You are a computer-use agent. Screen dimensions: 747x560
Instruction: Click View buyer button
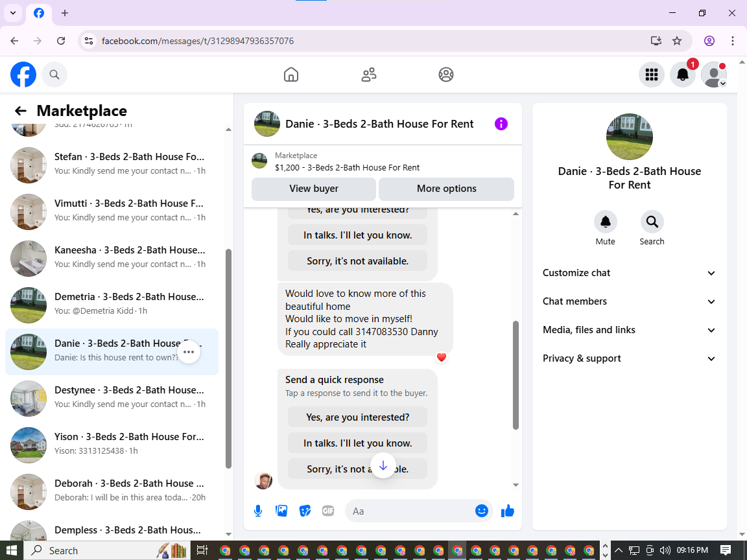click(313, 189)
